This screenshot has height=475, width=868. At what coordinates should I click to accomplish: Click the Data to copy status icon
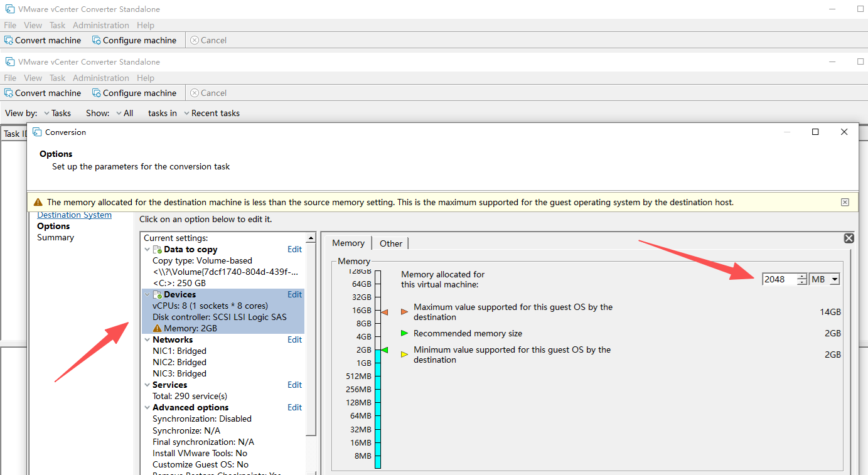click(x=158, y=250)
